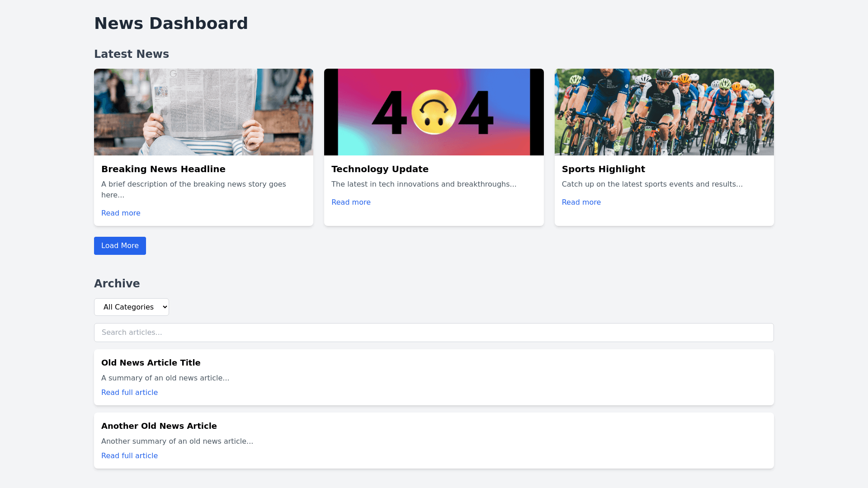Click the Technology Update card title
The image size is (868, 488).
pos(380,169)
